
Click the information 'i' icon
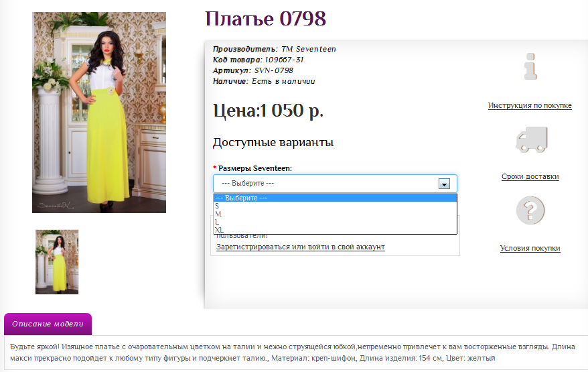[x=530, y=68]
